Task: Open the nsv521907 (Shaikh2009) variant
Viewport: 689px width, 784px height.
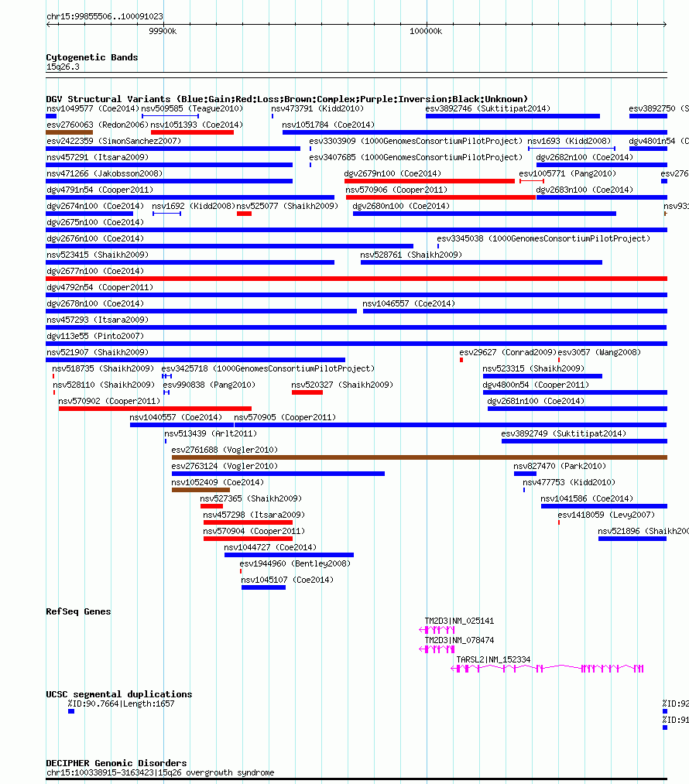Action: point(196,360)
